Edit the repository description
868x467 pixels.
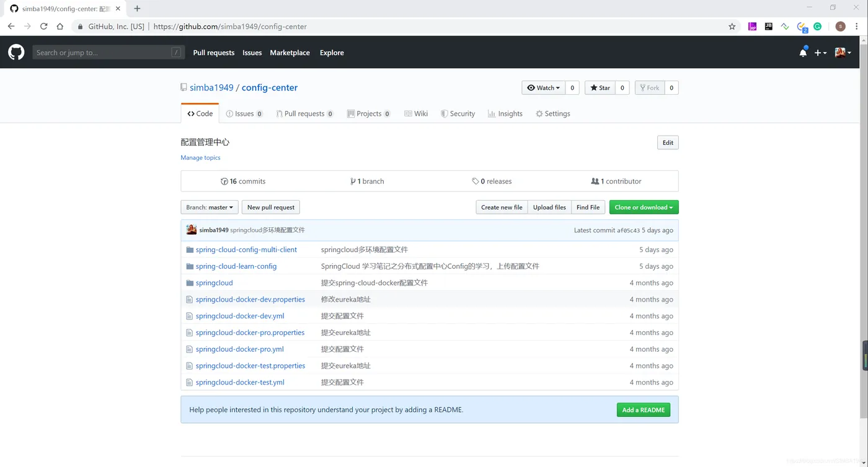(668, 142)
